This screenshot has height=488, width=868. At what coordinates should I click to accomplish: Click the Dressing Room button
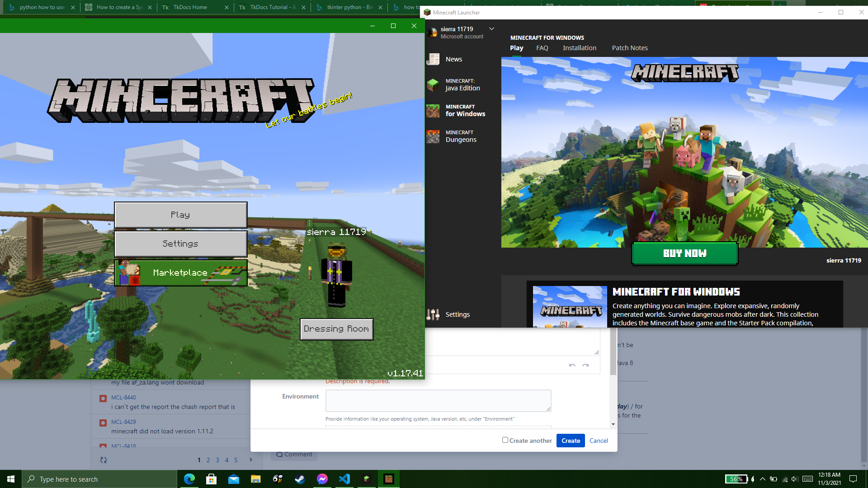(x=336, y=329)
